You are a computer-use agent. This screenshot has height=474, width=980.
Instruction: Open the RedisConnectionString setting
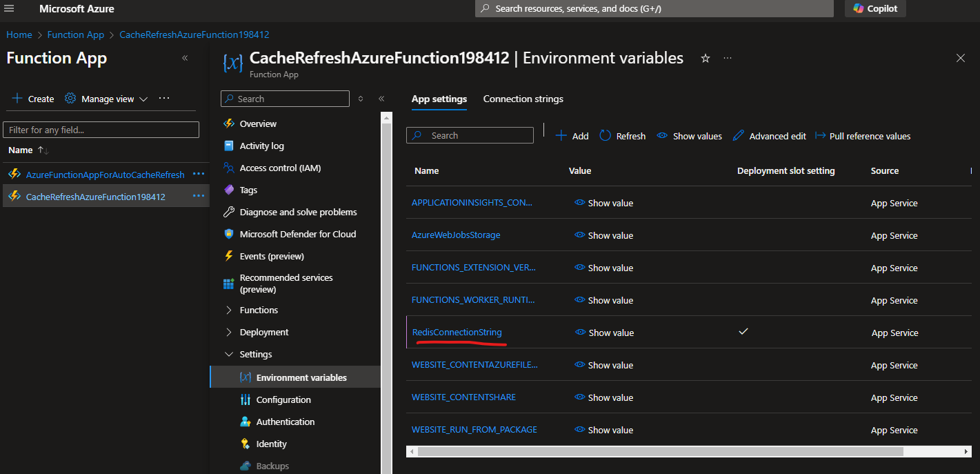coord(457,333)
